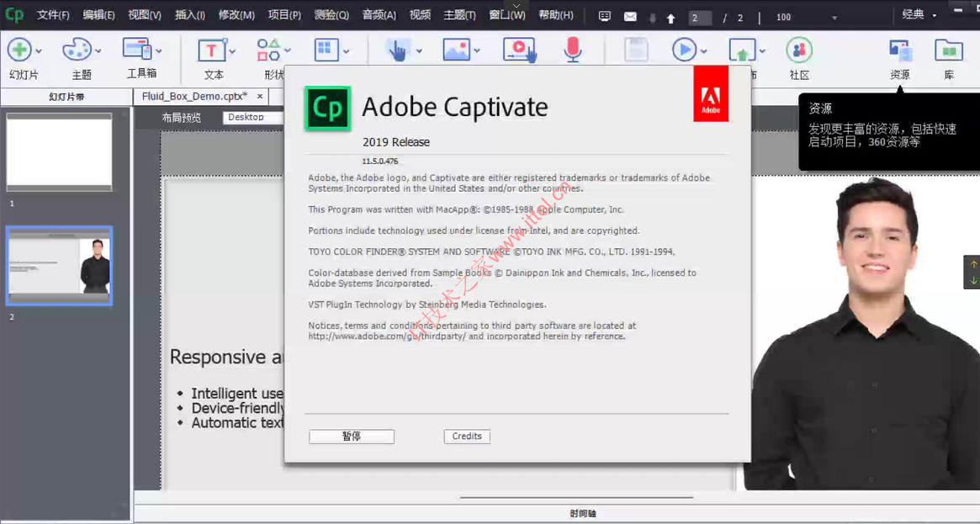Image resolution: width=980 pixels, height=524 pixels.
Task: Click the 幻灯片带 filmstrip panel header
Action: pyautogui.click(x=66, y=97)
